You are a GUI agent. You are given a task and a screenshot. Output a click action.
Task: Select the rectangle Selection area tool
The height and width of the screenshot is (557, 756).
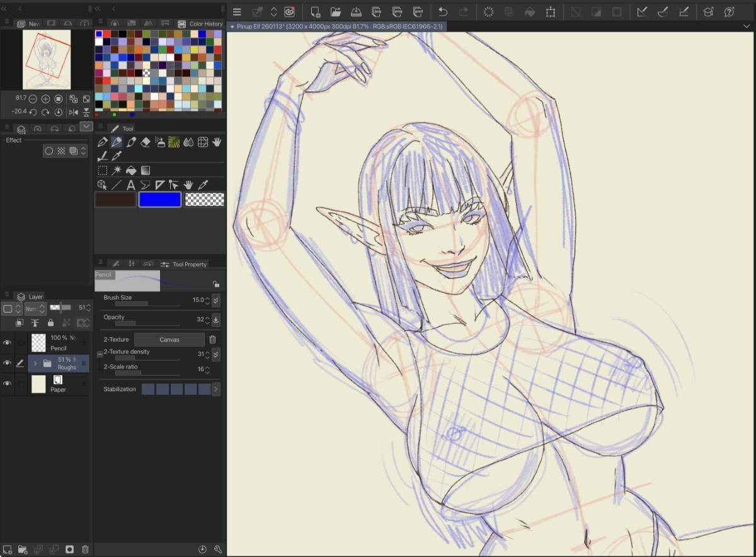click(103, 170)
